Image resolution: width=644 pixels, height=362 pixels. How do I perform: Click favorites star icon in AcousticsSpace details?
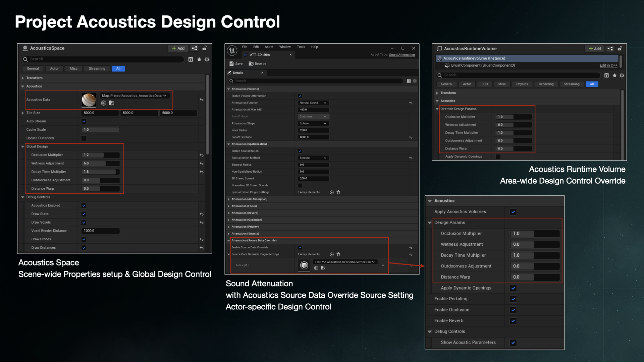click(199, 59)
